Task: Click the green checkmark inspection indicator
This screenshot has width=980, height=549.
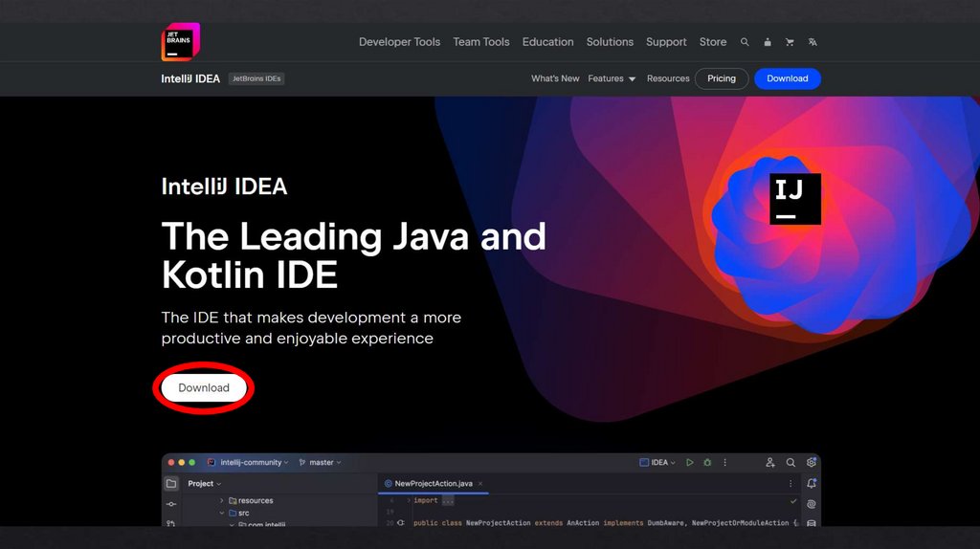Action: 793,501
